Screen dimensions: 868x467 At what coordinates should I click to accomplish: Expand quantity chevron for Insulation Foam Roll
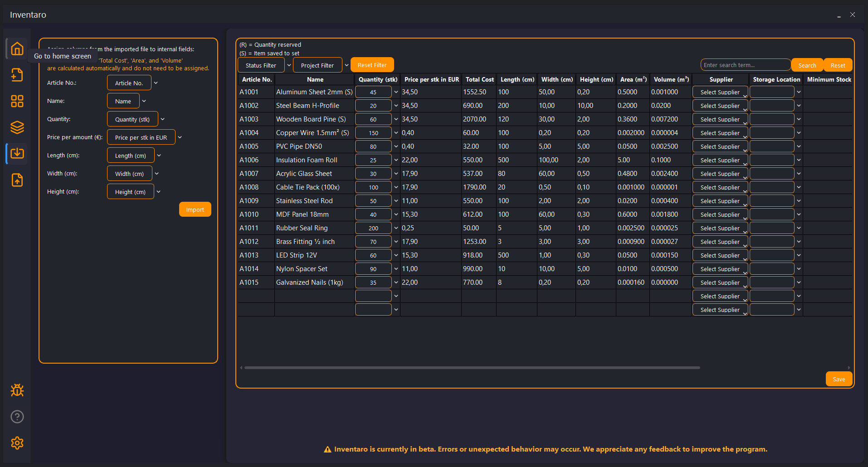tap(396, 160)
